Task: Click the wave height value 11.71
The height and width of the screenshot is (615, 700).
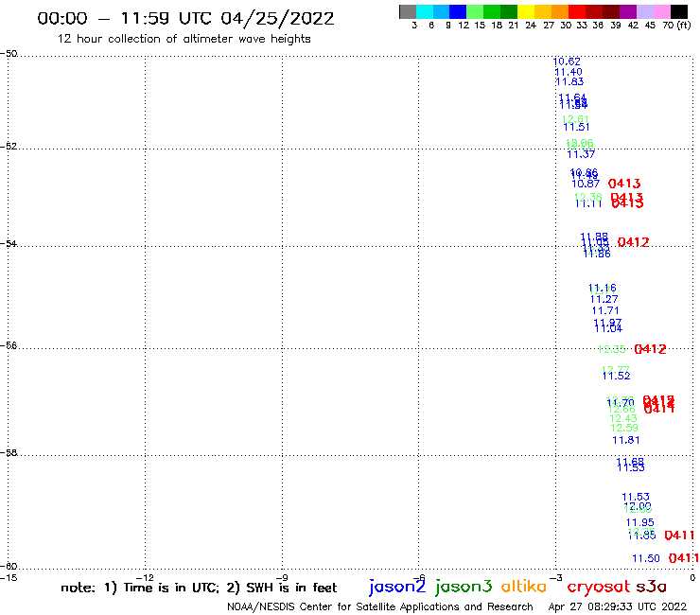Action: (x=605, y=311)
